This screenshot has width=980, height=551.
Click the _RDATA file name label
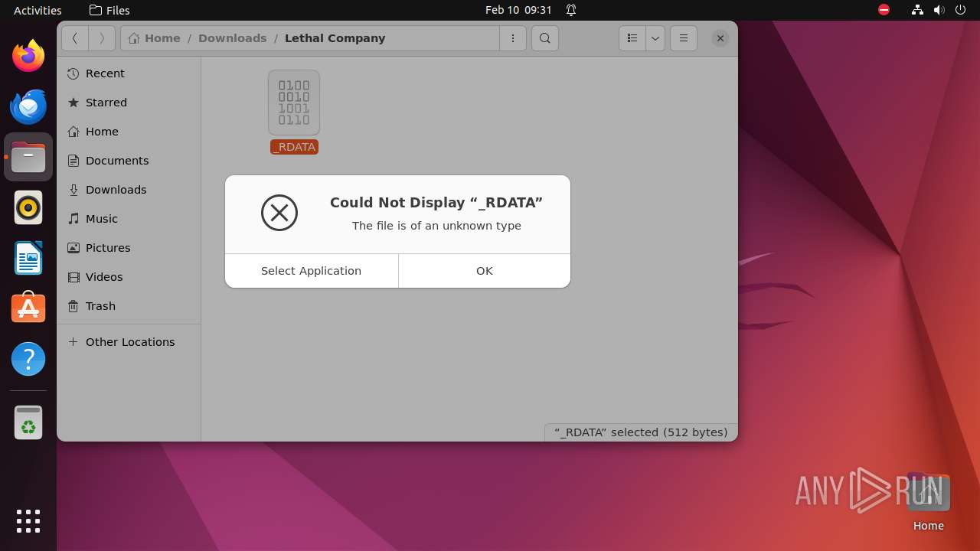coord(294,147)
